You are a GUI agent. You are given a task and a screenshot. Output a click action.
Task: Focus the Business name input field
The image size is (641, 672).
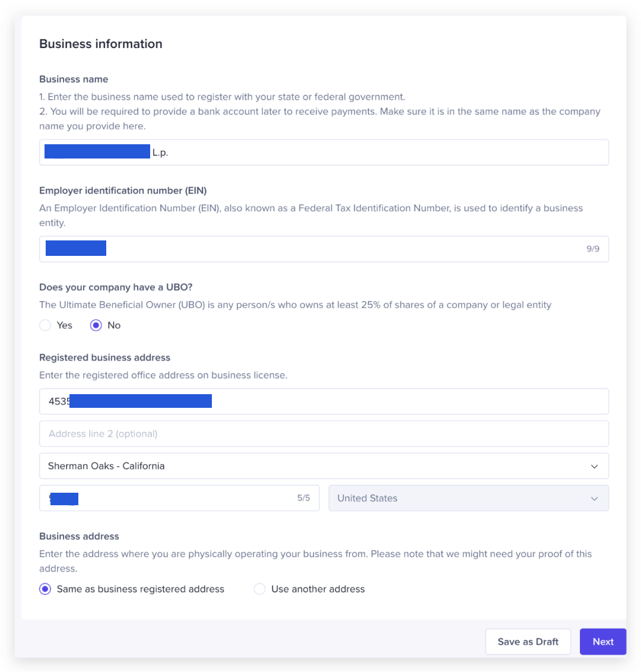324,152
